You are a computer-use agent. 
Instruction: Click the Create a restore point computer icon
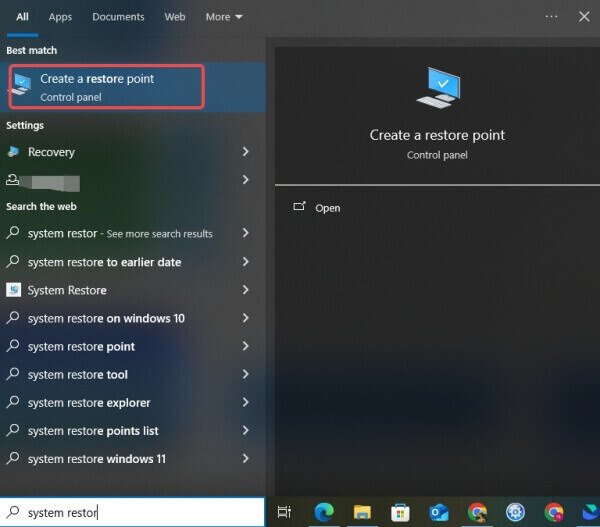click(21, 85)
